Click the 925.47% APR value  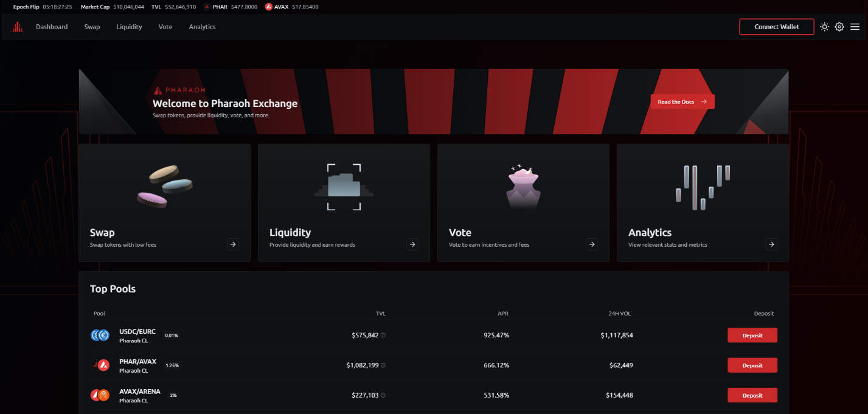click(x=496, y=335)
